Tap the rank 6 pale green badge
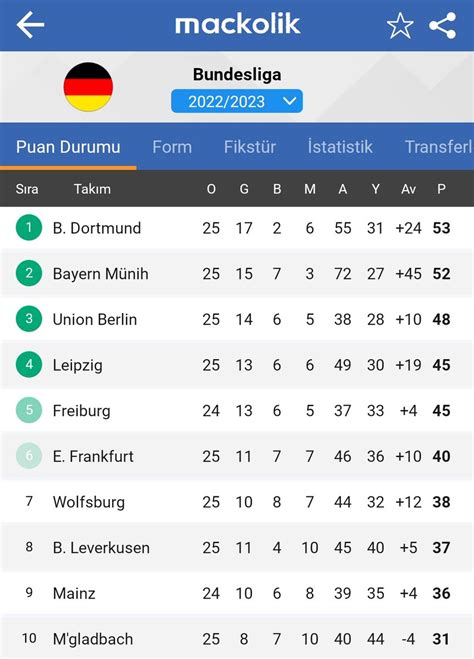 click(x=29, y=456)
